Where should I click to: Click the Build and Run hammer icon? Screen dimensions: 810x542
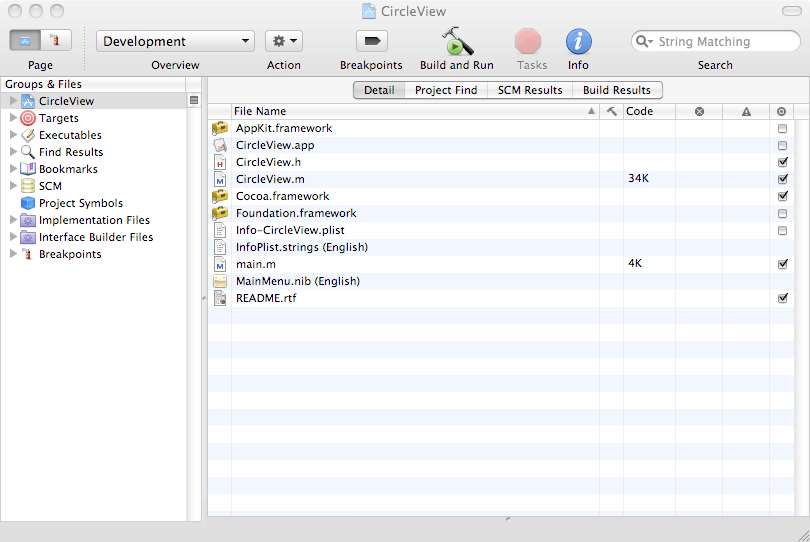(x=457, y=42)
